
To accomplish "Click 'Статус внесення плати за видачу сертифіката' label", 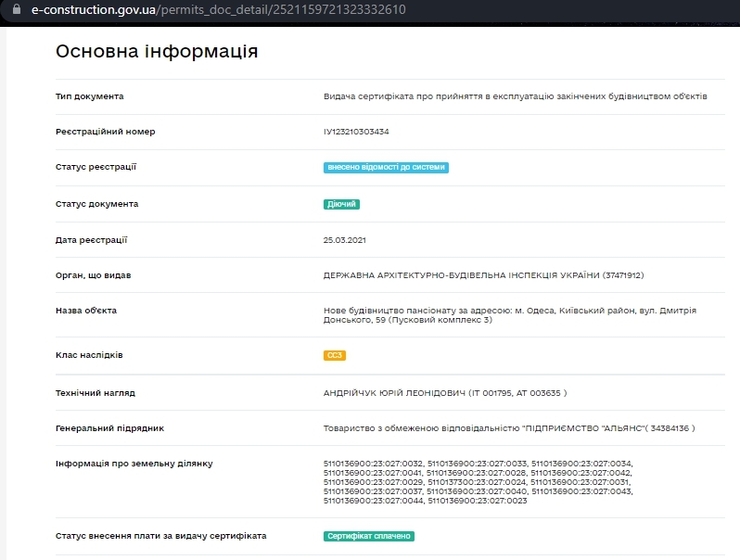I will [161, 536].
